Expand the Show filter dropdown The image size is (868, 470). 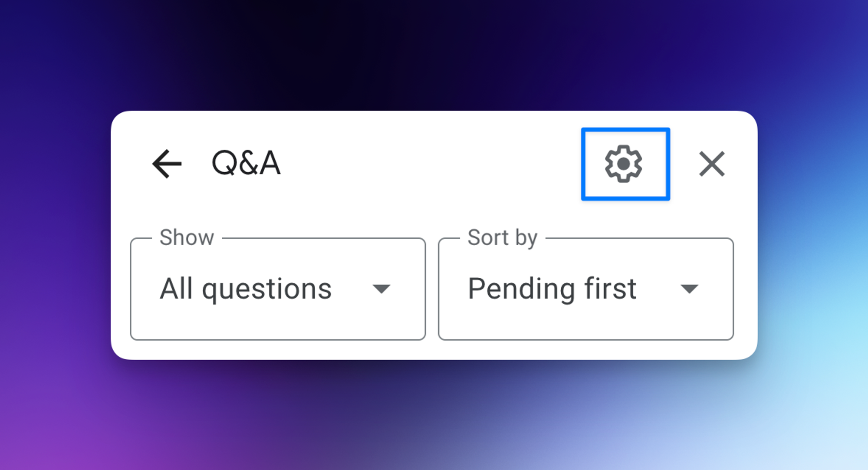tap(278, 289)
